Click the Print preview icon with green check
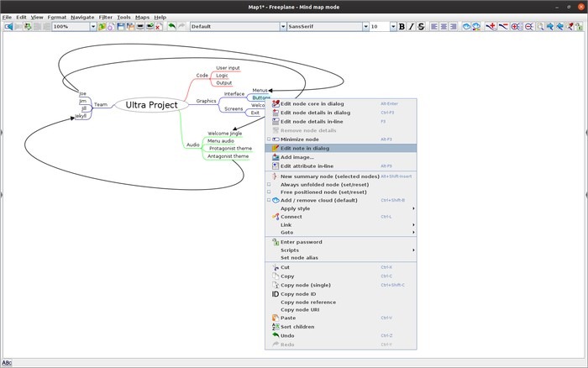The width and height of the screenshot is (588, 368). click(x=150, y=26)
